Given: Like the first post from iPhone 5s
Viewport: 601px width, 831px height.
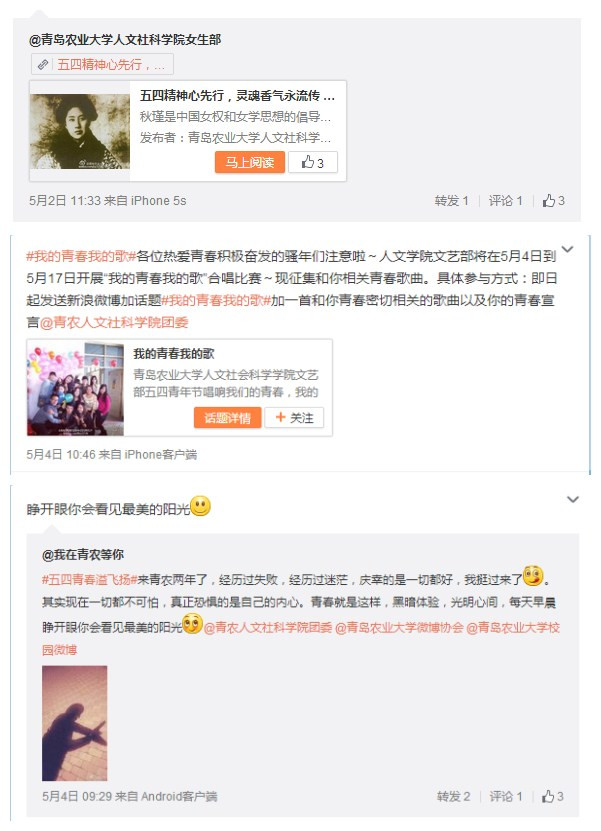Looking at the screenshot, I should (554, 200).
